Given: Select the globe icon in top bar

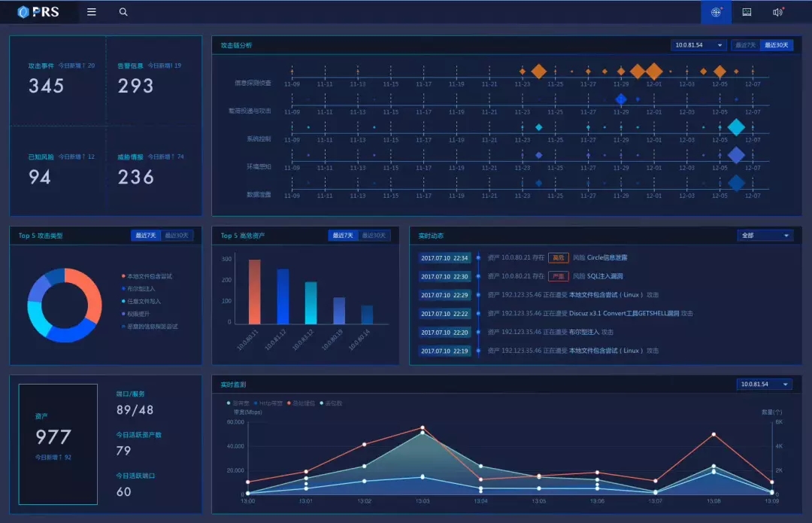Looking at the screenshot, I should tap(716, 12).
